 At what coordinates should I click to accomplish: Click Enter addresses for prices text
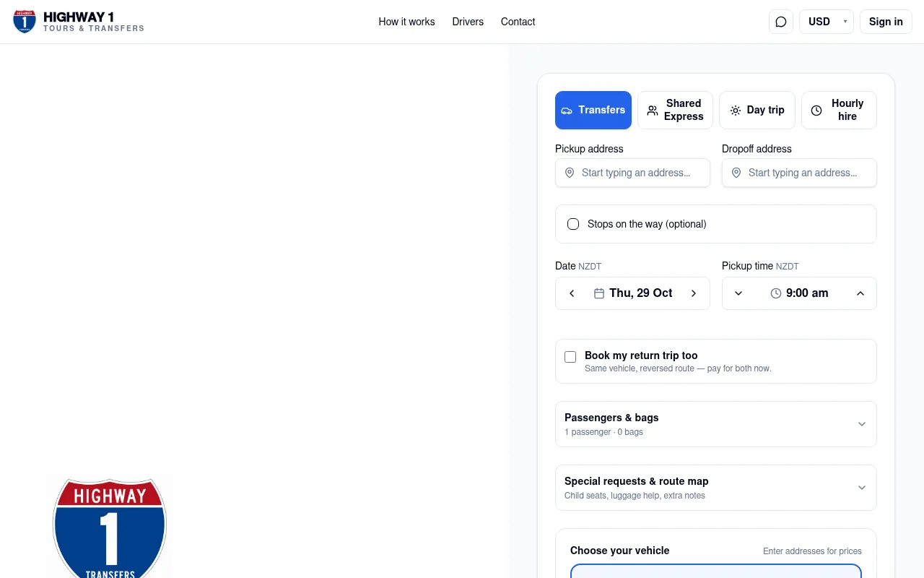812,551
